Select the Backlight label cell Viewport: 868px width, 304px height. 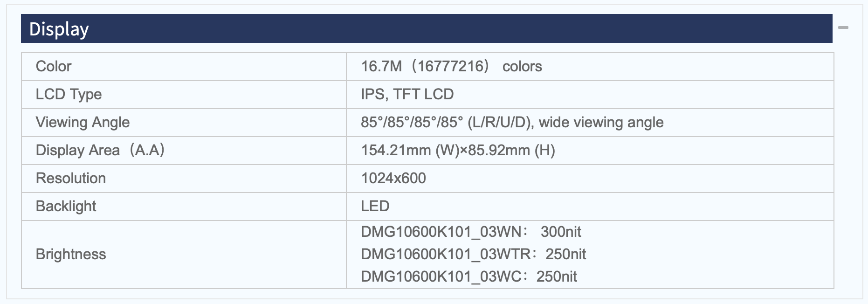point(184,207)
